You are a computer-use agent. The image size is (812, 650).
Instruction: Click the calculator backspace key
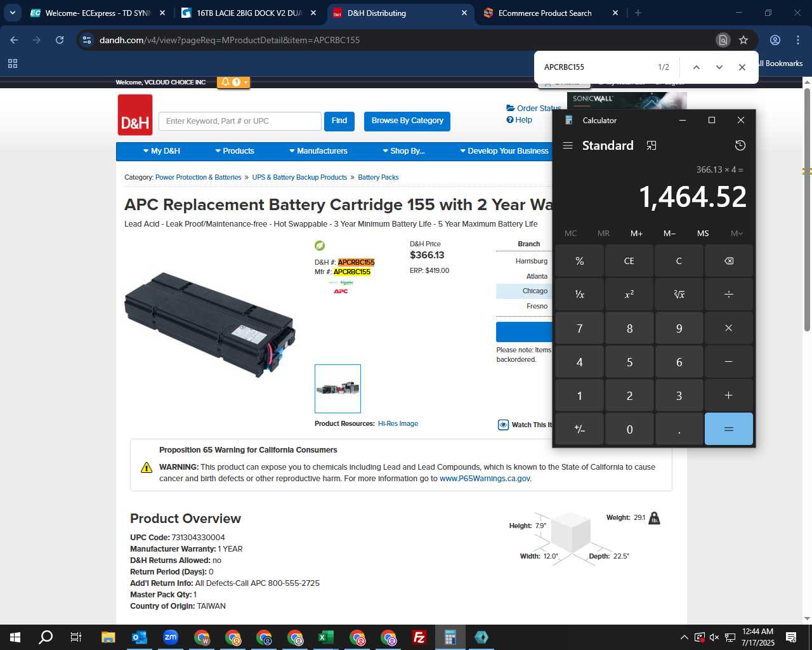coord(729,261)
